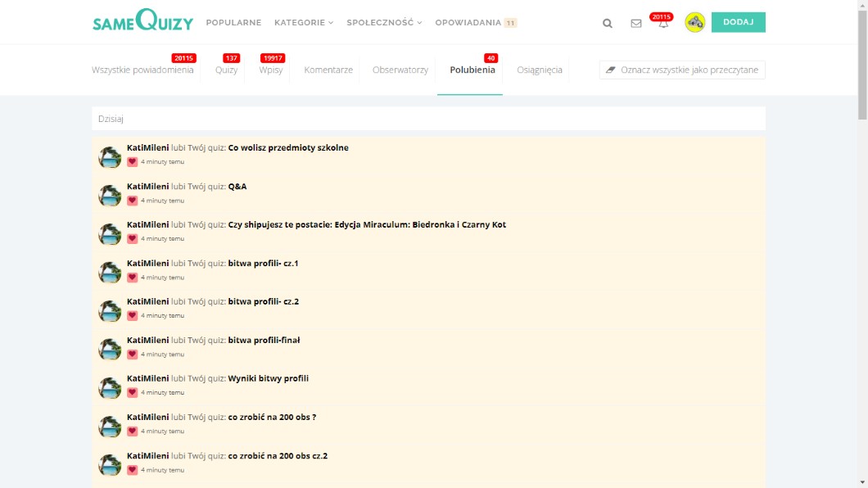Open the Popularne menu item
Image resolution: width=868 pixels, height=488 pixels.
coord(233,23)
